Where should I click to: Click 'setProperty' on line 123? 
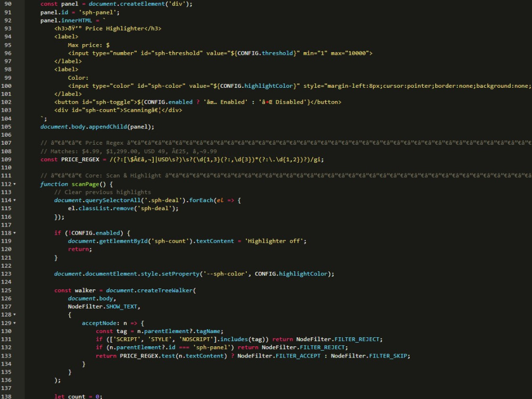point(180,274)
